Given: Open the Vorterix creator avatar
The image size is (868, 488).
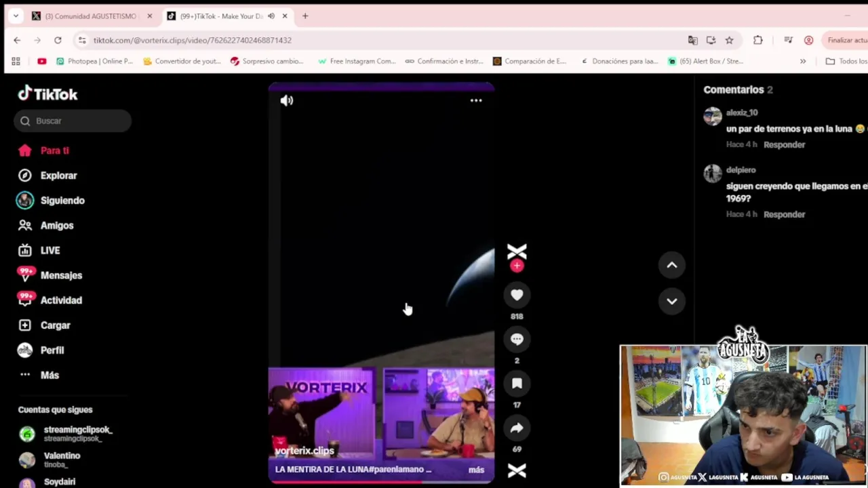Looking at the screenshot, I should pos(517,251).
